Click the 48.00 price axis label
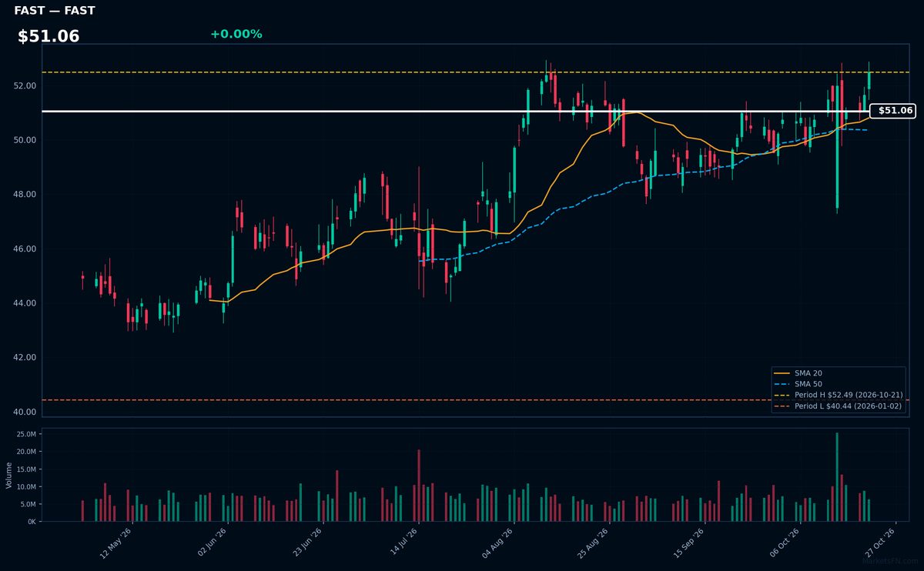Viewport: 924px width, 571px height. point(25,194)
